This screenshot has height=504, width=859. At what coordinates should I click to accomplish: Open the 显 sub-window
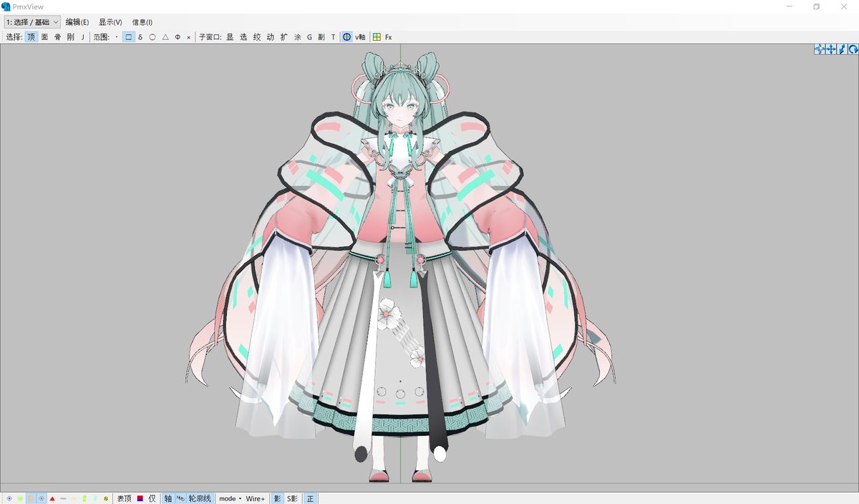point(230,37)
